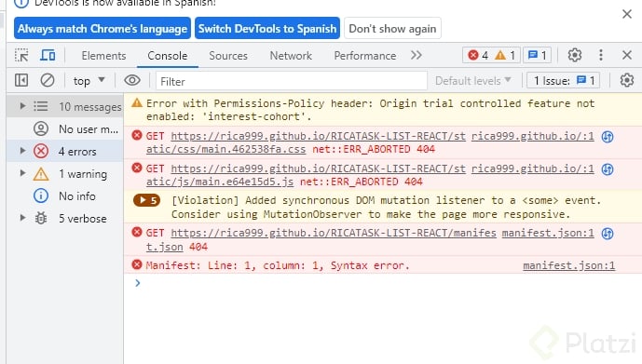Click the console input prompt line

pos(383,283)
